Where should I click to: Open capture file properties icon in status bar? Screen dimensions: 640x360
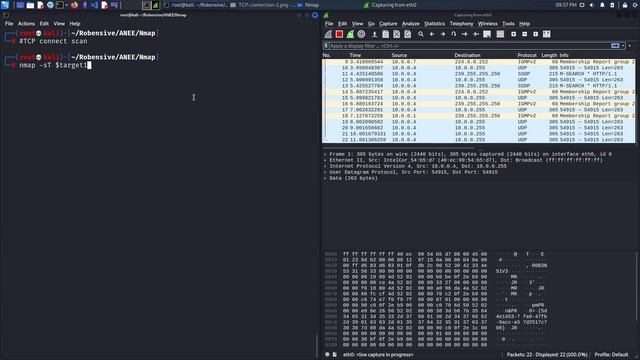pyautogui.click(x=335, y=355)
